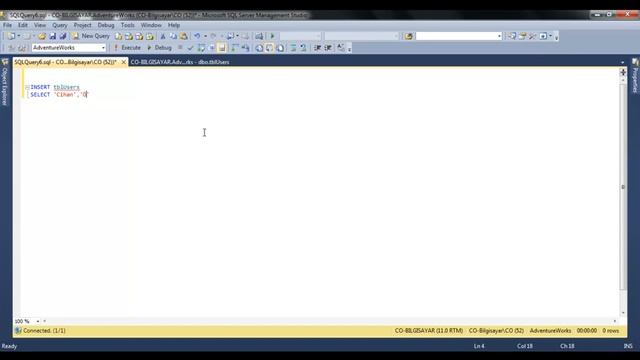Click the Open File folder icon
This screenshot has width=640, height=360.
pyautogui.click(x=42, y=36)
